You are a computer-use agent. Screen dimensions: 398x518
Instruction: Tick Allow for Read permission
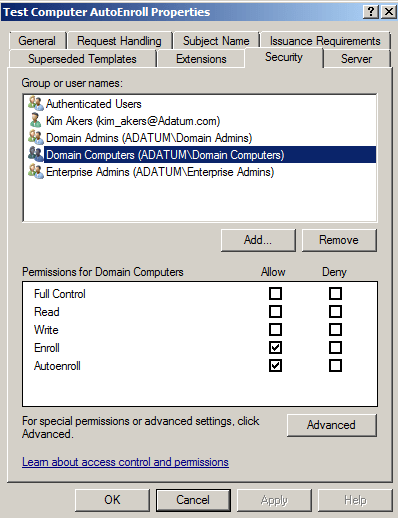[x=275, y=312]
